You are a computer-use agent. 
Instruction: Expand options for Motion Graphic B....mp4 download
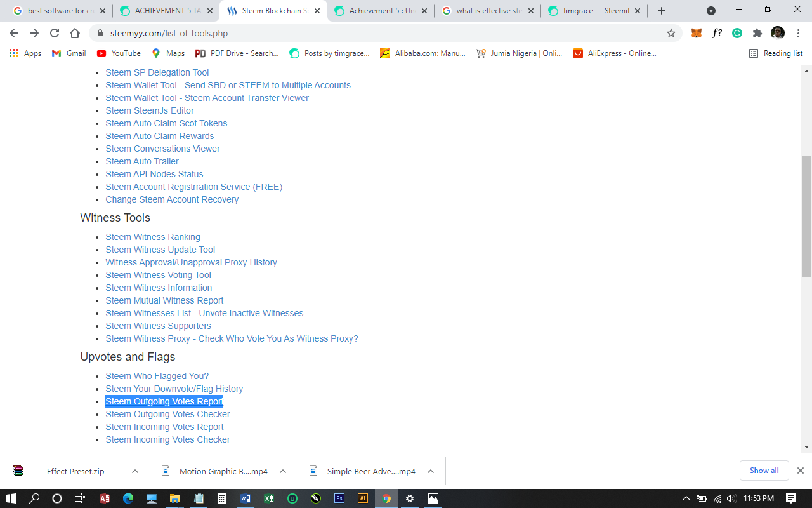click(284, 471)
